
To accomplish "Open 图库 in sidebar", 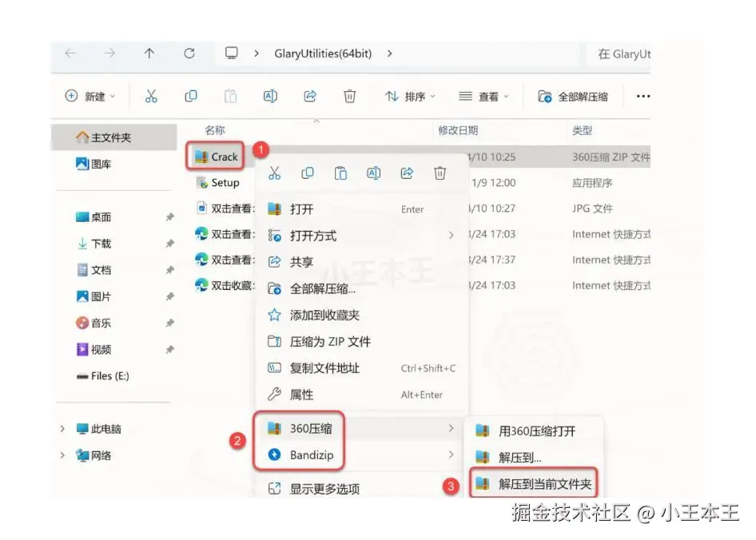I will tap(94, 164).
